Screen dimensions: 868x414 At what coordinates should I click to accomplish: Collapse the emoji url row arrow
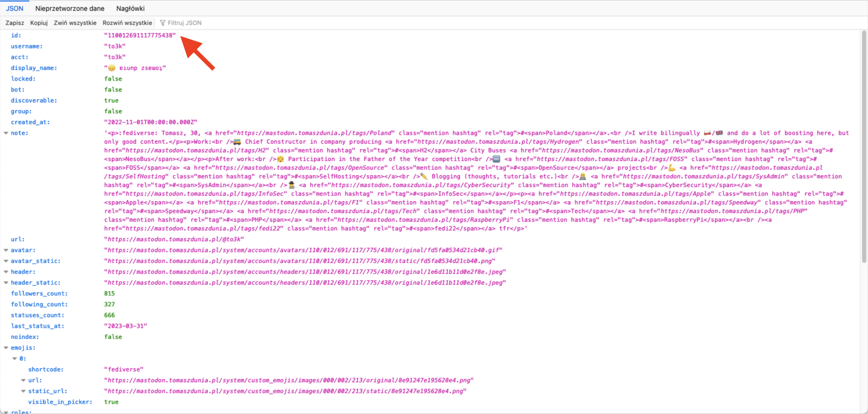coord(23,380)
